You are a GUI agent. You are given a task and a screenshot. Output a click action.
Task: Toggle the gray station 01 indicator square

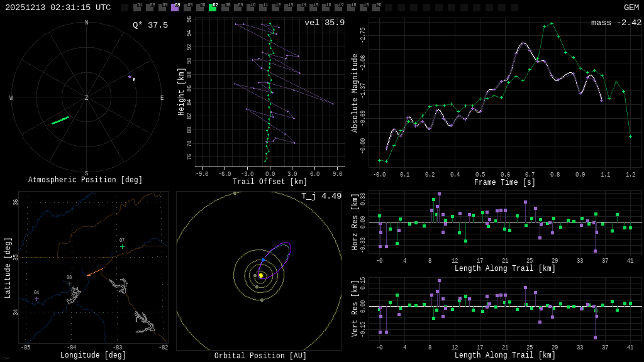(137, 8)
